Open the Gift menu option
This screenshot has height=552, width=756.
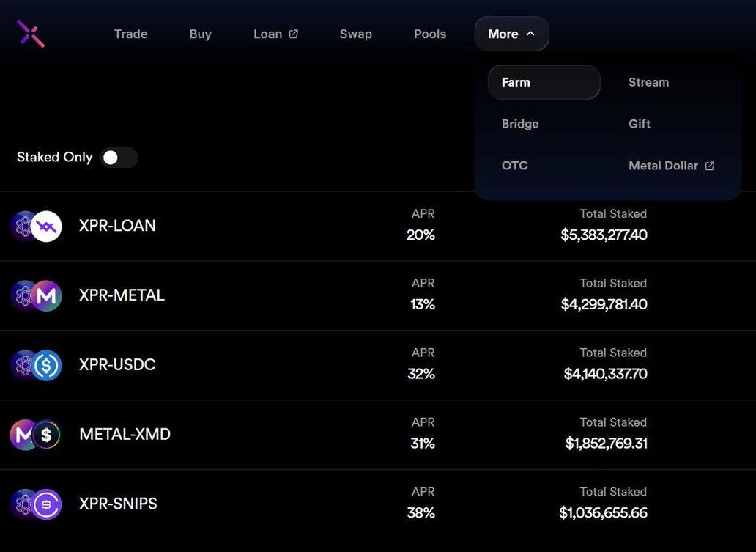click(x=639, y=124)
